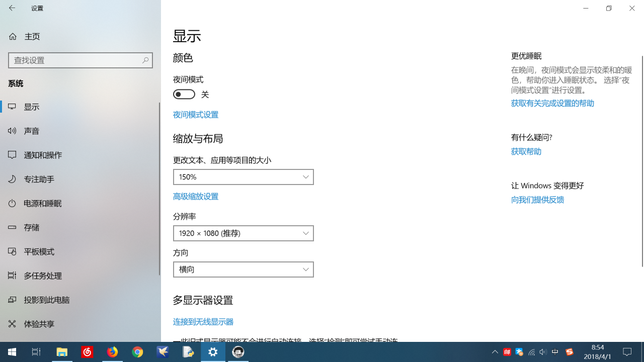
Task: Go back with the arrow beside 设置
Action: coord(12,8)
